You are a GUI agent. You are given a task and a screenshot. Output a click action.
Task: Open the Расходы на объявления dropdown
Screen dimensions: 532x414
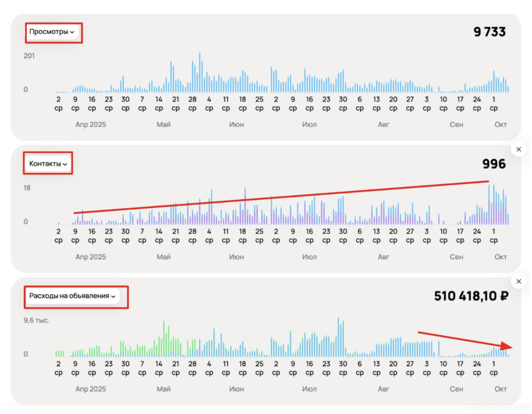tap(72, 296)
